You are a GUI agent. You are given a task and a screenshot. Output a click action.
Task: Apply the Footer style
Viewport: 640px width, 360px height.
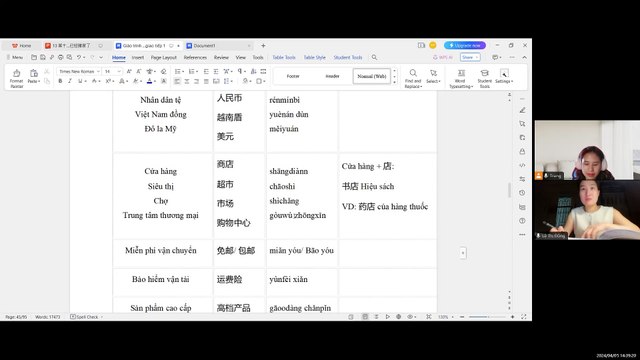tap(293, 76)
